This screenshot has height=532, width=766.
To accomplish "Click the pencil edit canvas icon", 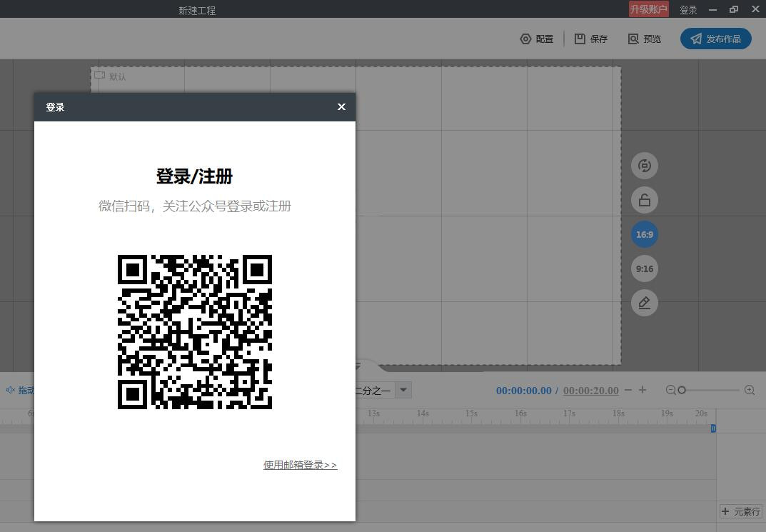I will (x=645, y=303).
